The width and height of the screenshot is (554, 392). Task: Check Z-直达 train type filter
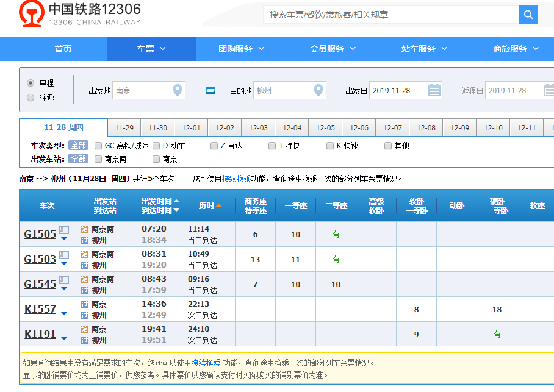(214, 146)
